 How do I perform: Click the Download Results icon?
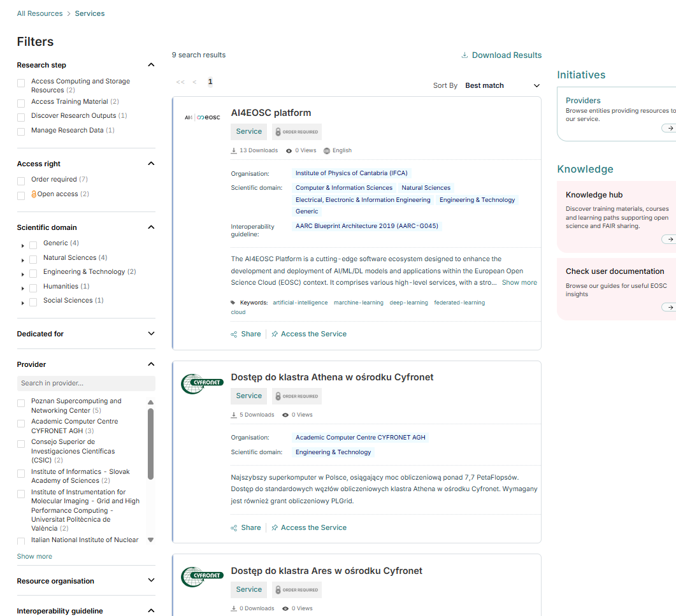pyautogui.click(x=464, y=55)
